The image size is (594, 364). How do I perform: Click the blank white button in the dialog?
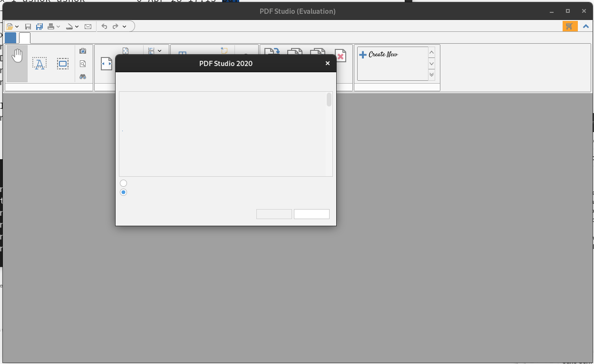point(312,214)
